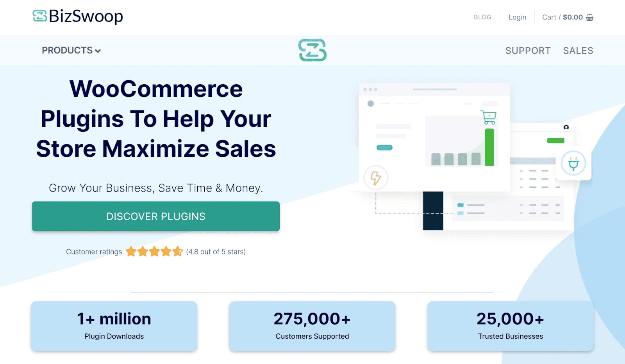The height and width of the screenshot is (364, 625).
Task: Open the SALES menu item
Action: coord(578,51)
